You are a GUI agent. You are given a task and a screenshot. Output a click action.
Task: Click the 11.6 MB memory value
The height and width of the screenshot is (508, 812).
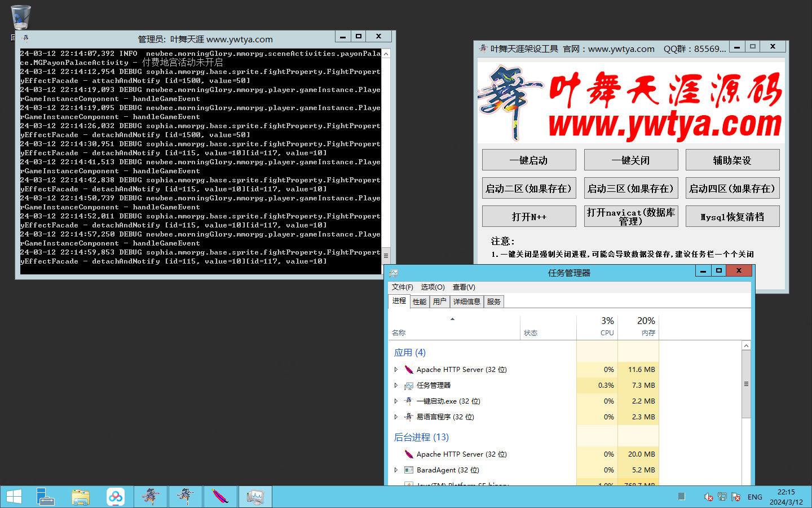pyautogui.click(x=642, y=370)
